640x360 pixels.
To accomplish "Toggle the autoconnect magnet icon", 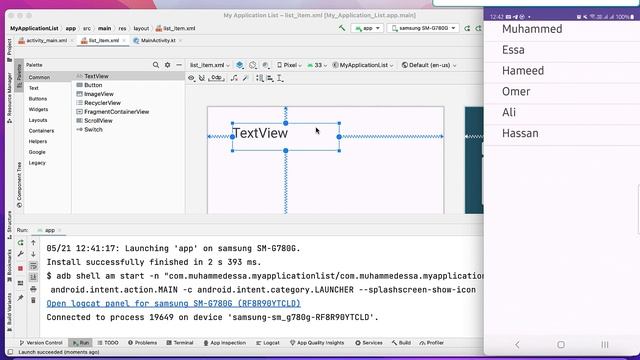I will 202,78.
